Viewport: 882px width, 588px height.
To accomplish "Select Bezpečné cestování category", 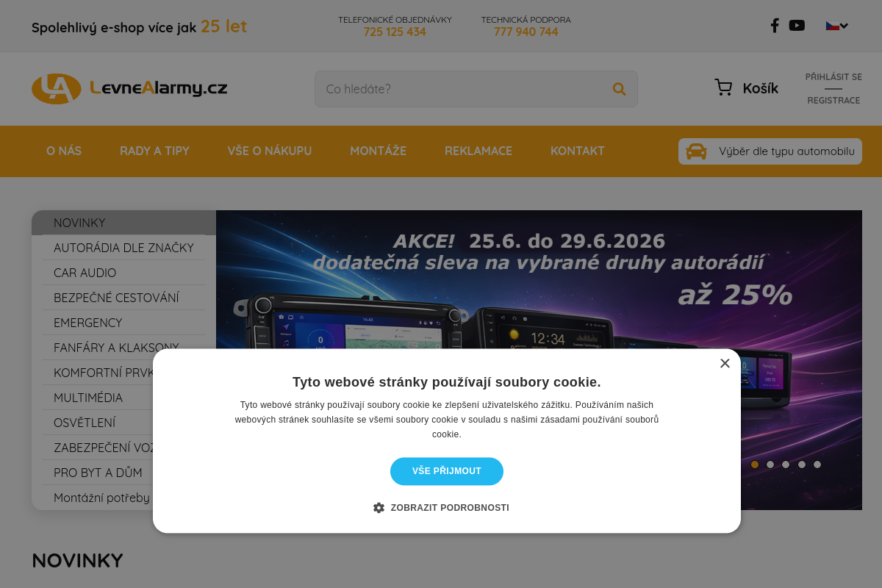I will [123, 298].
